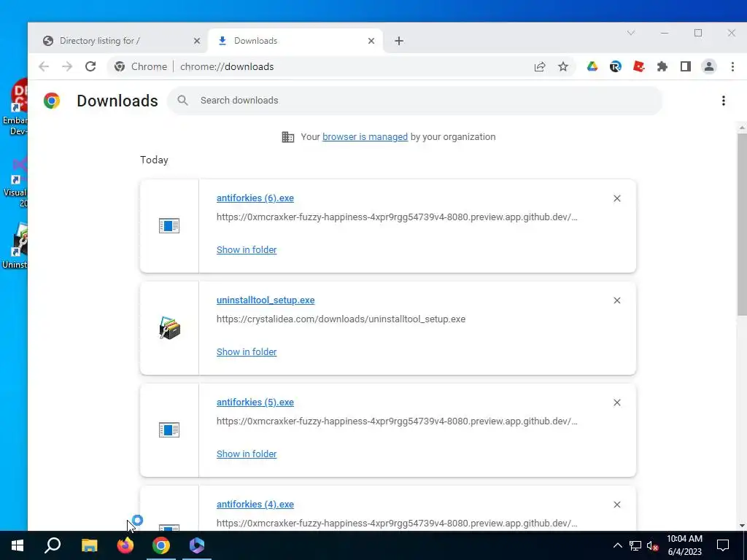
Task: Click the crystalidea.com download URL text
Action: tap(341, 319)
